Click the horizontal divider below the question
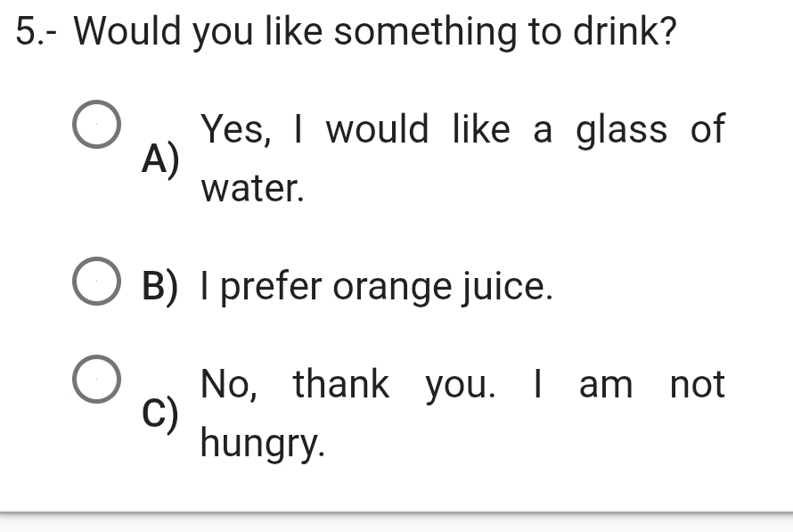793x532 pixels. point(396,512)
